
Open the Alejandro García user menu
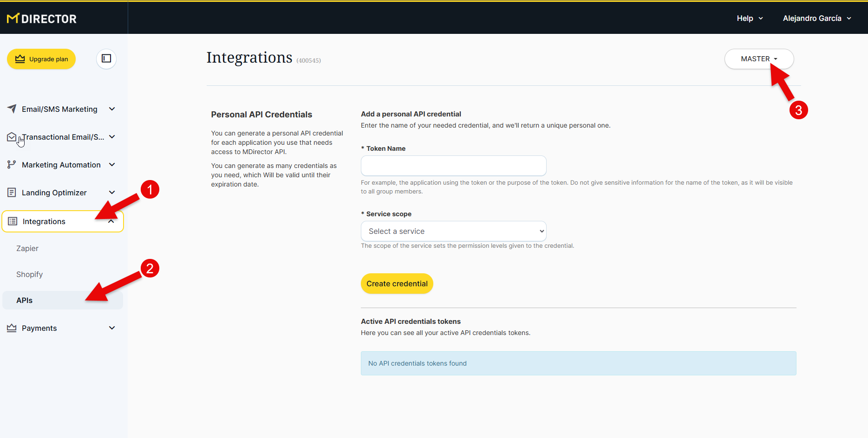817,18
